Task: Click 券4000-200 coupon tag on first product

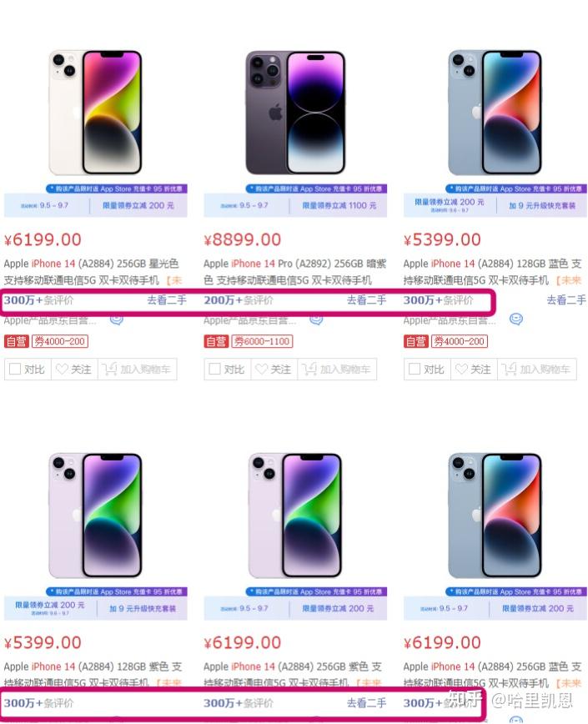Action: [x=60, y=342]
